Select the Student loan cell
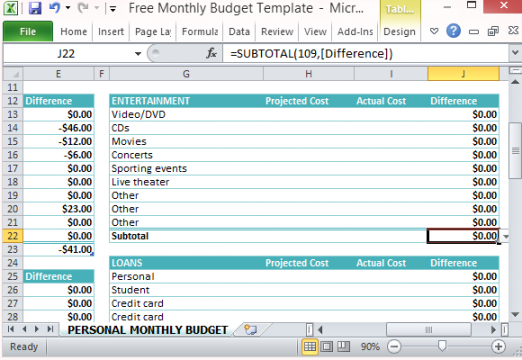 click(x=186, y=290)
